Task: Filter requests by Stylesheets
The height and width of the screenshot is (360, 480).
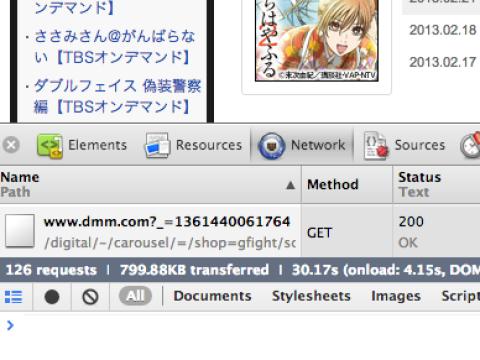Action: tap(311, 296)
